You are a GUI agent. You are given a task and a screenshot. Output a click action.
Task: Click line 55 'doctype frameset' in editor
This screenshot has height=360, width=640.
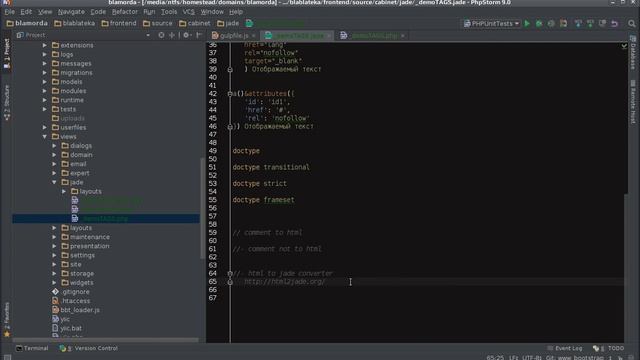tap(263, 200)
